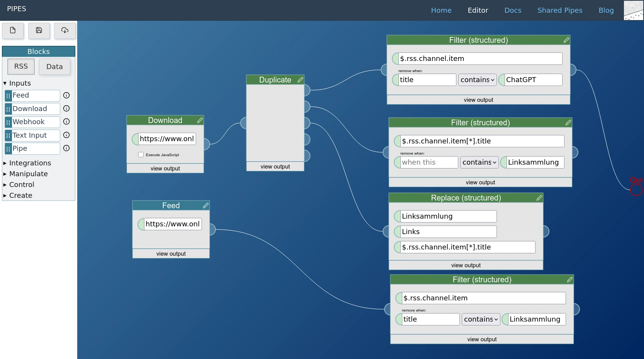The height and width of the screenshot is (359, 644).
Task: Click the cloud download icon in toolbar
Action: [65, 30]
